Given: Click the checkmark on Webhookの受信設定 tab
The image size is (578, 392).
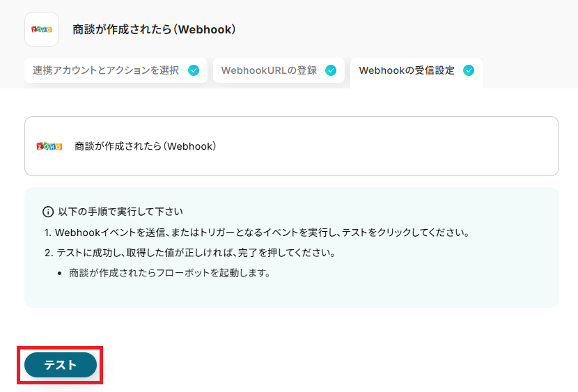Looking at the screenshot, I should tap(469, 70).
